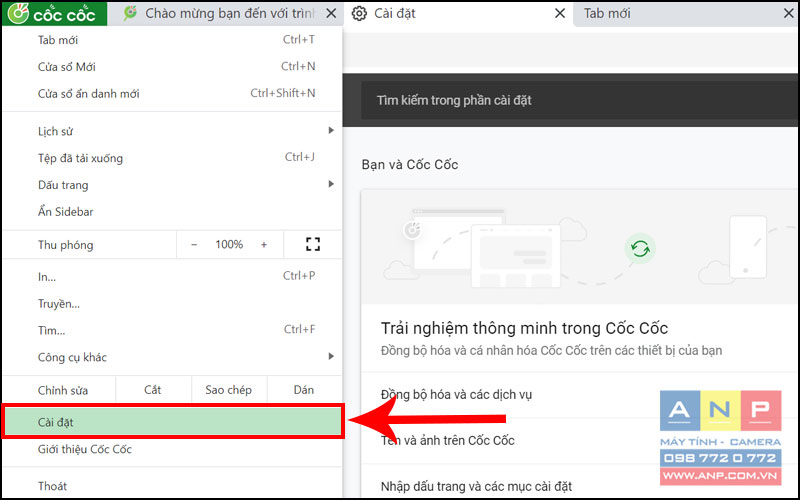Select Tab mới menu item
800x500 pixels.
click(172, 40)
